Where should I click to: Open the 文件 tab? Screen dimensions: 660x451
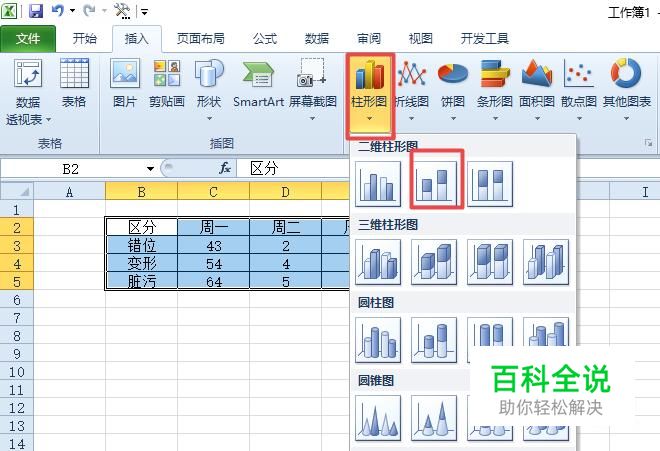point(28,39)
